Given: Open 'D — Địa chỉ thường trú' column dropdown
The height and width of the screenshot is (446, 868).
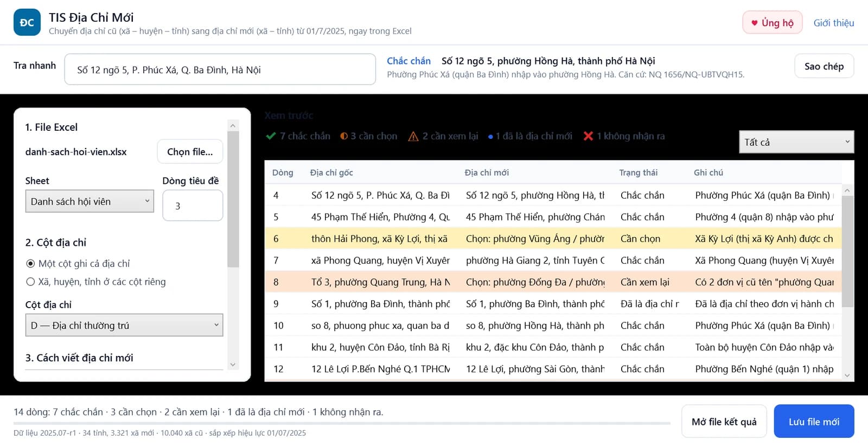Looking at the screenshot, I should [124, 325].
